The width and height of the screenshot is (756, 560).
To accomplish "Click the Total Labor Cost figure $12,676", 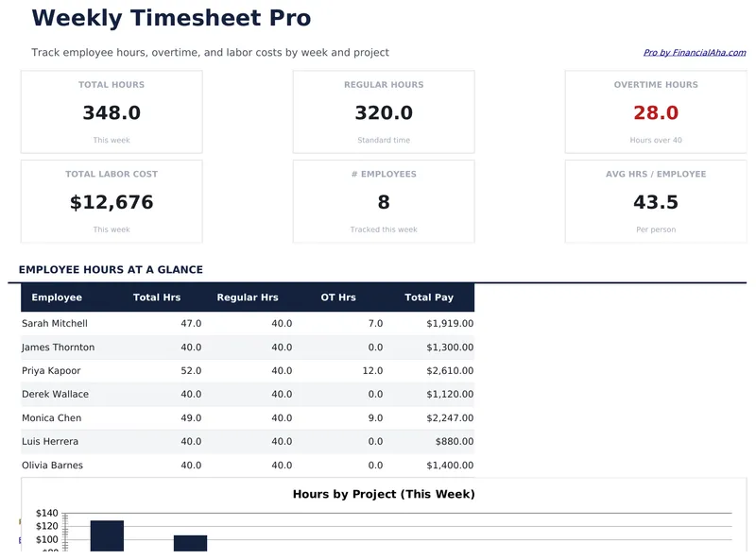I will pyautogui.click(x=110, y=201).
